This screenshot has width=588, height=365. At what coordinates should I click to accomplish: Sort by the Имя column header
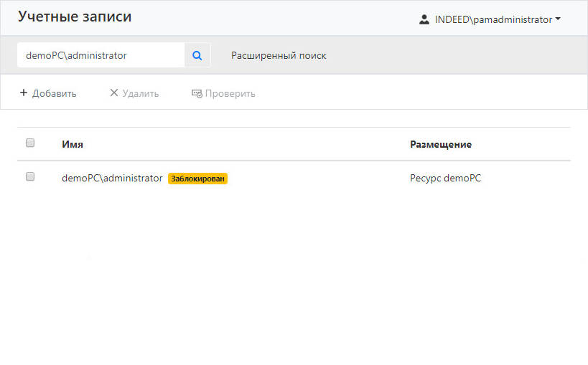click(73, 144)
